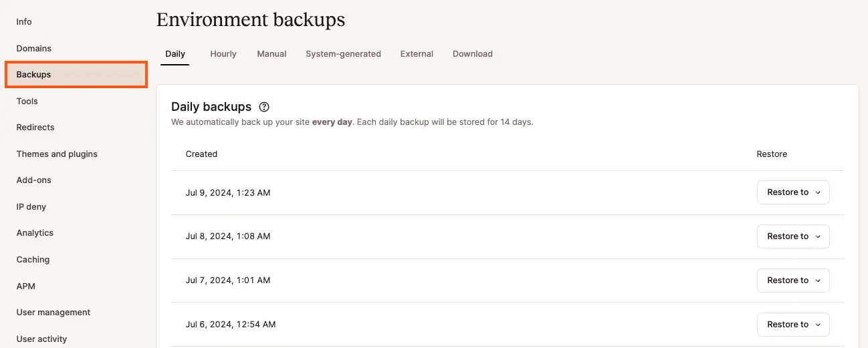This screenshot has width=868, height=348.
Task: Select the Daily tab
Action: tap(175, 54)
